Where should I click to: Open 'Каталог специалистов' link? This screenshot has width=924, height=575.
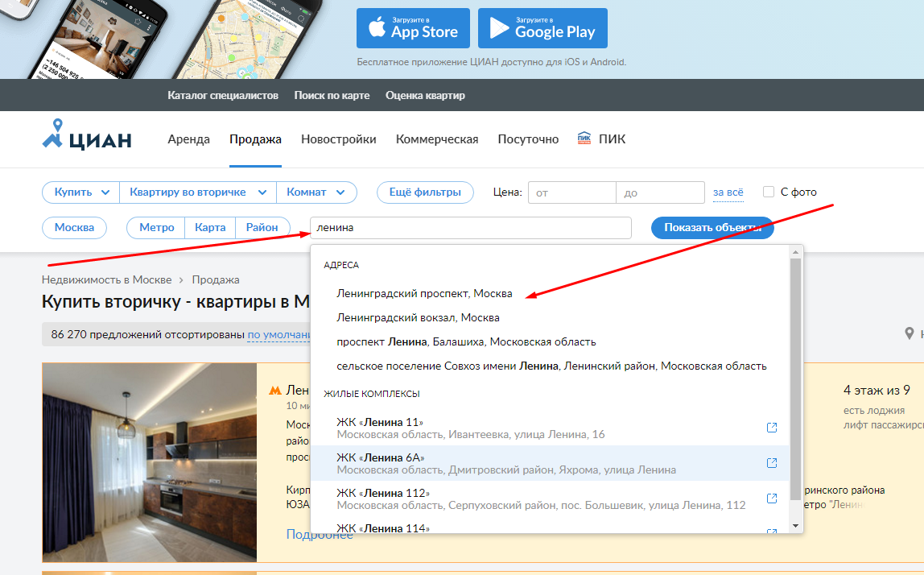[223, 95]
